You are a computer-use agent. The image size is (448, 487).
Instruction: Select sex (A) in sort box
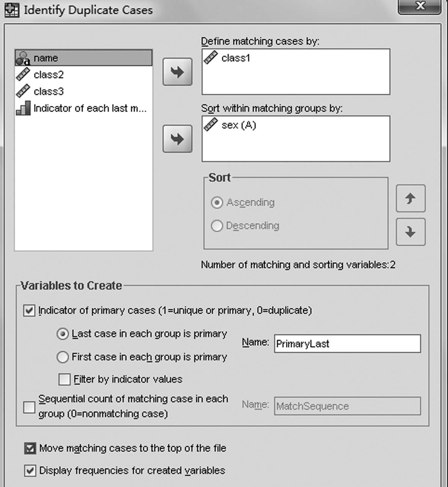[239, 125]
